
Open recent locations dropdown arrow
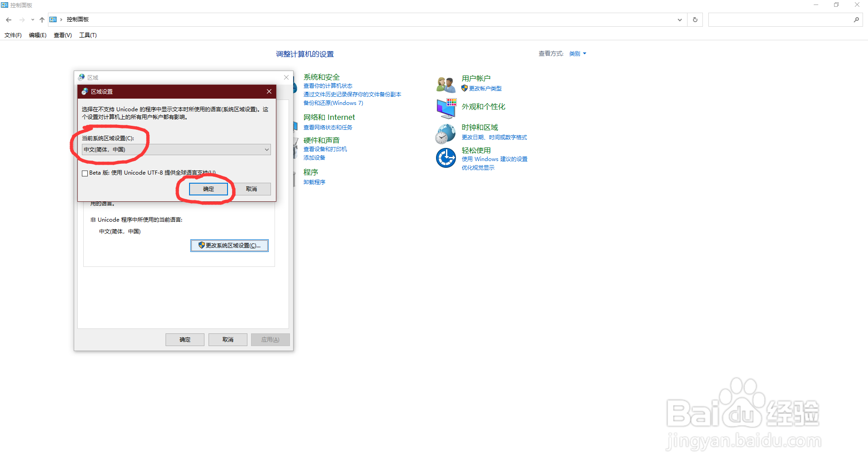tap(33, 19)
